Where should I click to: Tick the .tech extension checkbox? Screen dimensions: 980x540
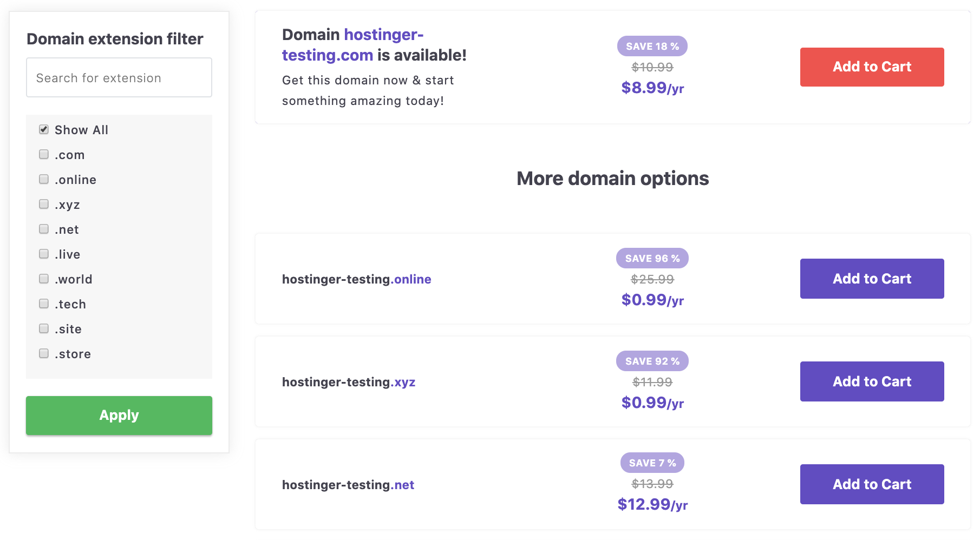click(44, 304)
